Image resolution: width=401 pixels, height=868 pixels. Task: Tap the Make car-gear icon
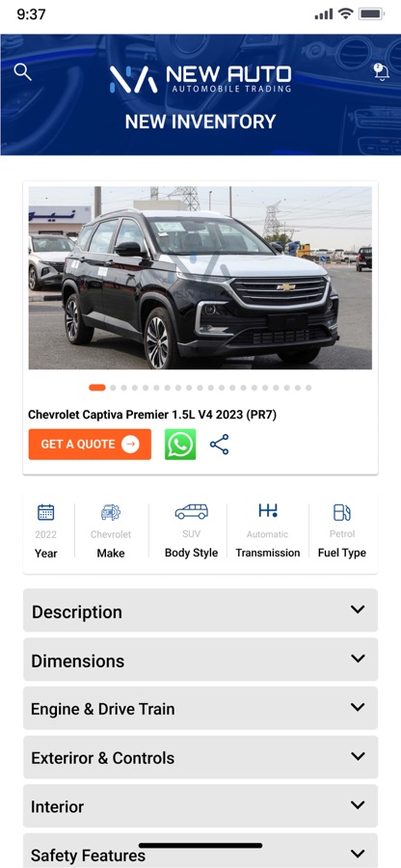[111, 512]
